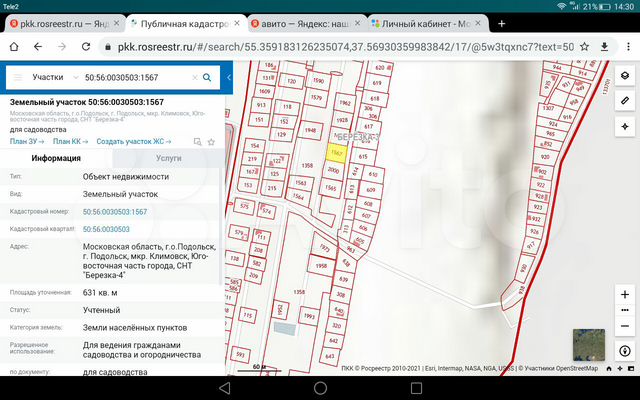Switch to the Услуги tab
This screenshot has width=640, height=400.
click(x=169, y=158)
